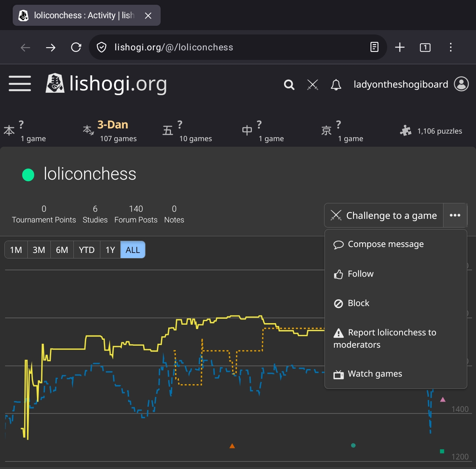Viewport: 476px width, 469px height.
Task: Set chart range to 3M
Action: pos(39,250)
